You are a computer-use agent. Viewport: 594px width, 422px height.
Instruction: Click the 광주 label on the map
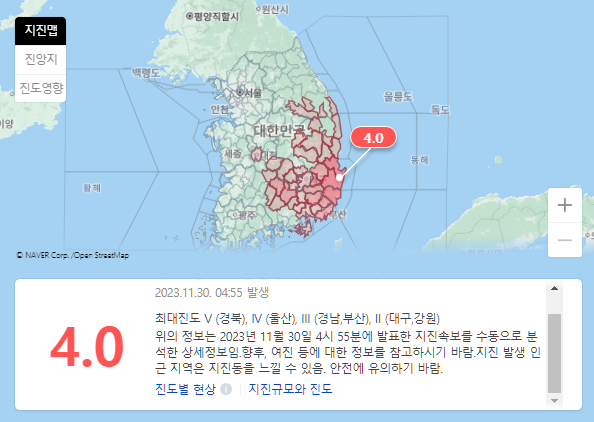tap(247, 216)
